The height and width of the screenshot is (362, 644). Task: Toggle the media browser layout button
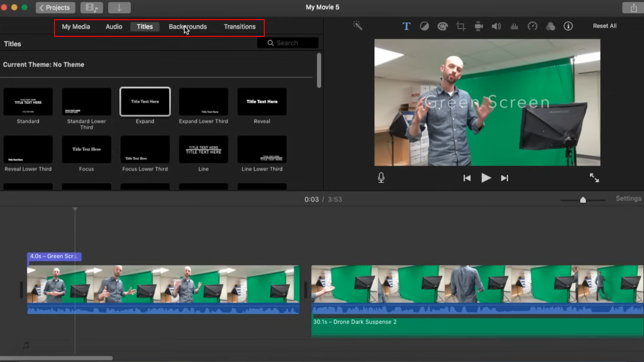coord(92,7)
